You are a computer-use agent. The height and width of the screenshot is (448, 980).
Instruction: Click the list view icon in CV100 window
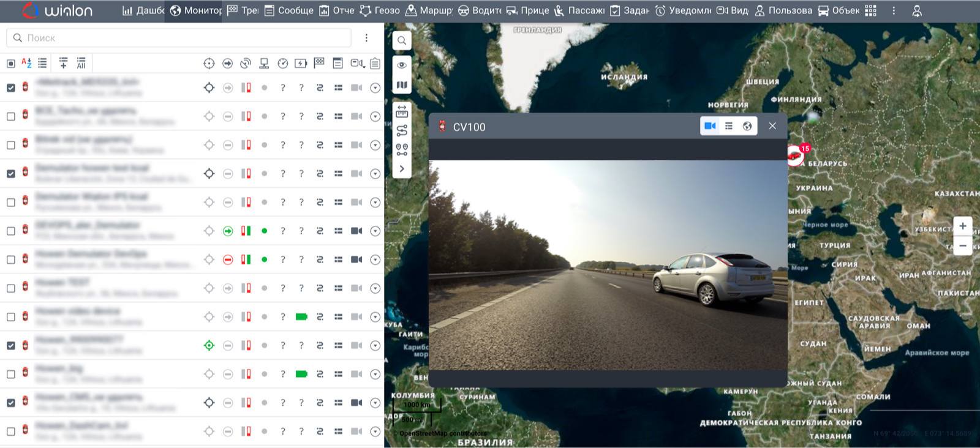729,126
